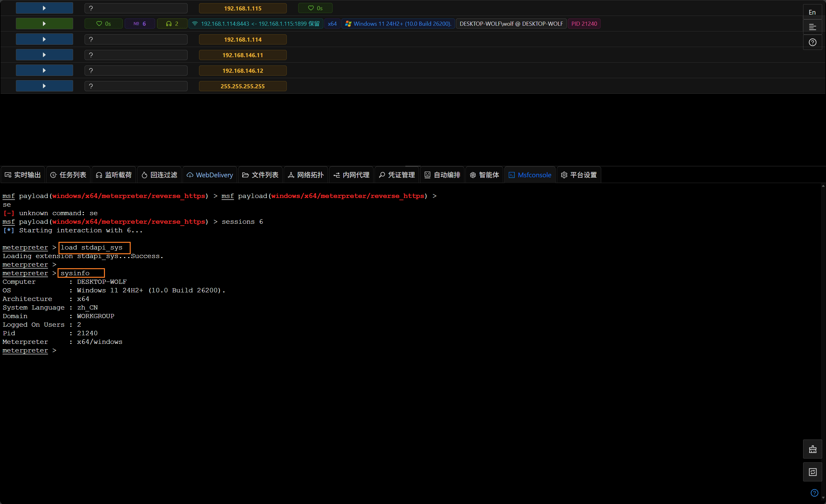The image size is (826, 504).
Task: Open the 凭证管理 tab
Action: 397,175
